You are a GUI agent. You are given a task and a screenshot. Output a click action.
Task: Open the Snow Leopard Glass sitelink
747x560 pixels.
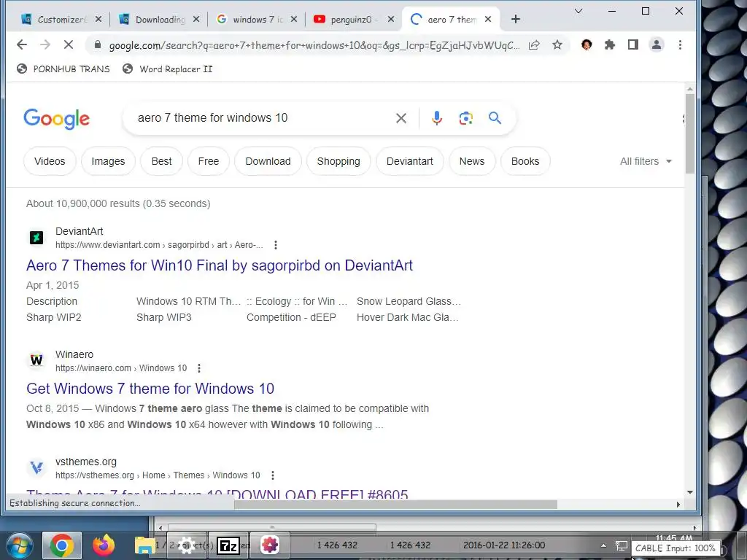[409, 301]
